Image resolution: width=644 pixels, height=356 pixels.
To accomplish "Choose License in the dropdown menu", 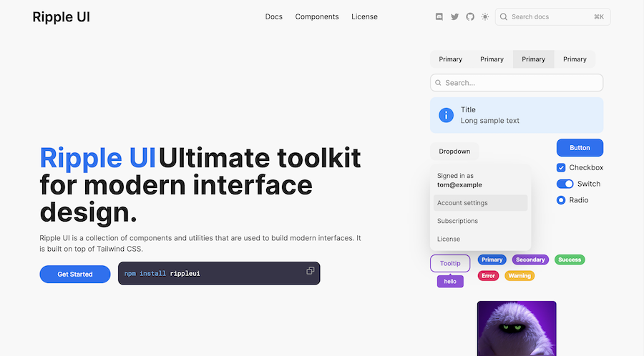I will coord(481,239).
